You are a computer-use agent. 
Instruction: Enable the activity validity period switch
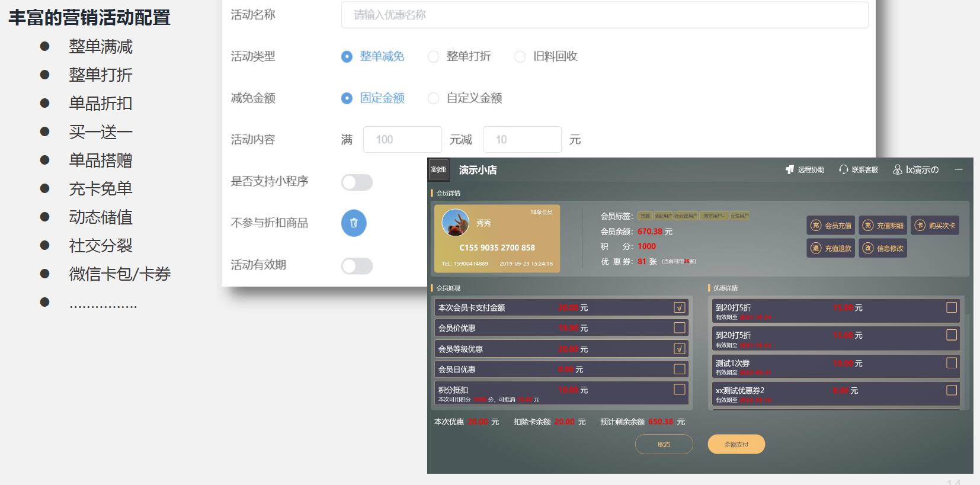coord(357,266)
